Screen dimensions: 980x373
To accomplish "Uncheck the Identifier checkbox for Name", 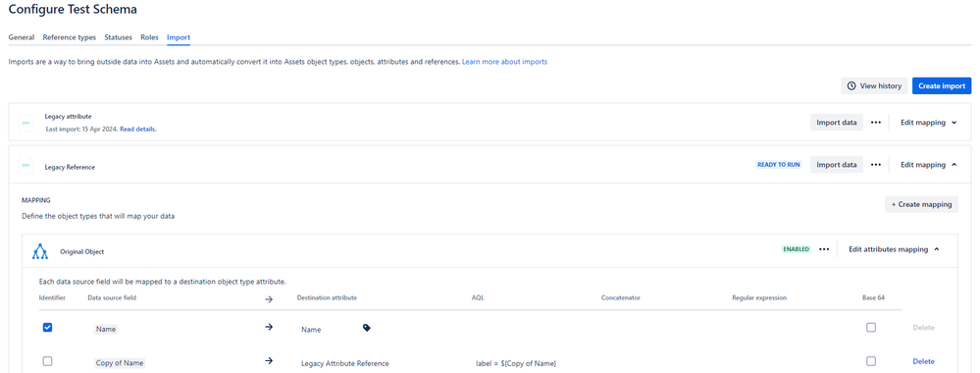I will [x=47, y=327].
